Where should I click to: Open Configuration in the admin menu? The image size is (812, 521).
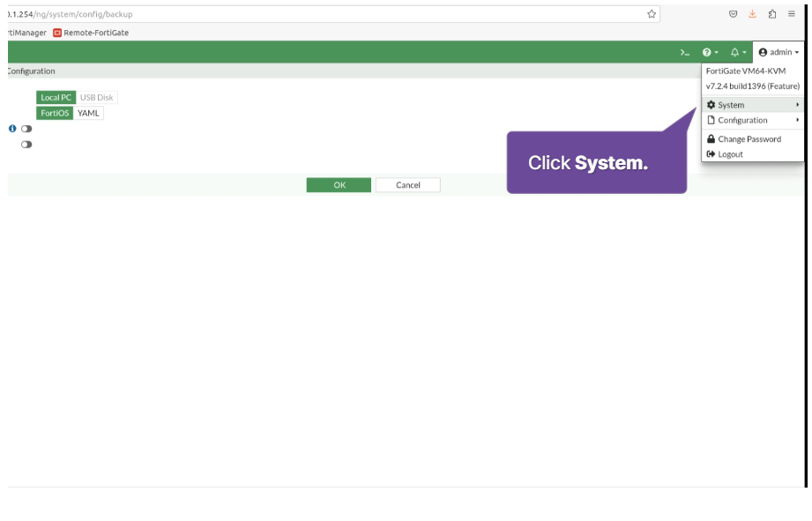pos(752,120)
